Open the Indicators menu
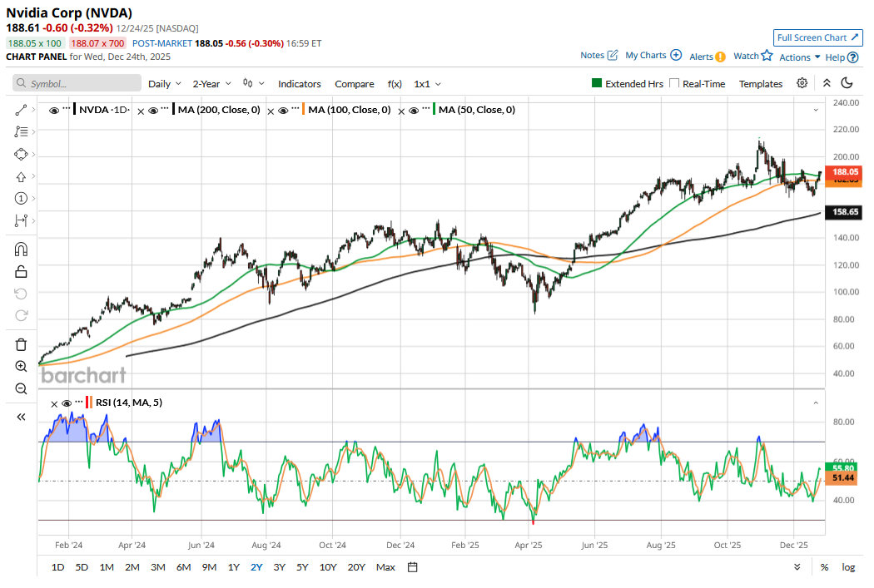 point(299,84)
